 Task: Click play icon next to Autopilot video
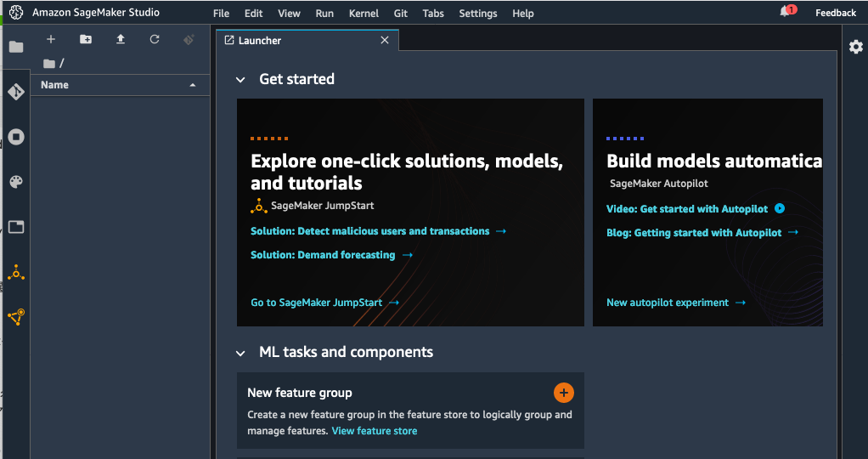(780, 208)
